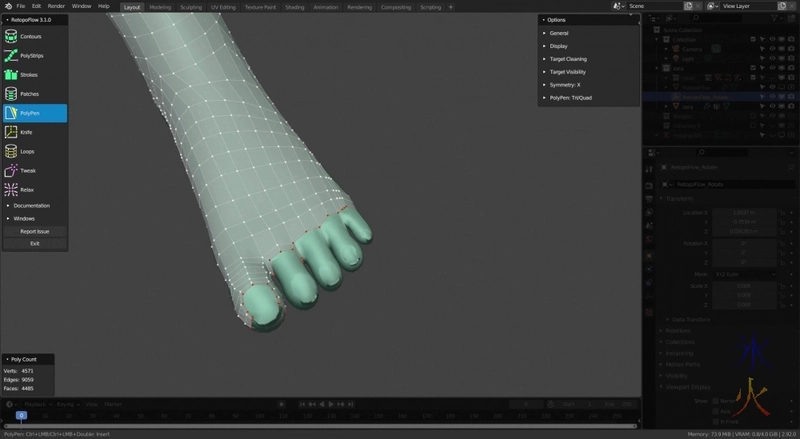Viewport: 800px width, 439px height.
Task: Enable Show Name checkbox
Action: coord(715,401)
